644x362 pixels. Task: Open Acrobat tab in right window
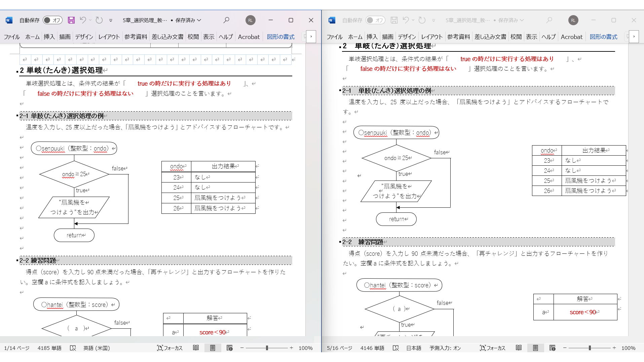[572, 37]
